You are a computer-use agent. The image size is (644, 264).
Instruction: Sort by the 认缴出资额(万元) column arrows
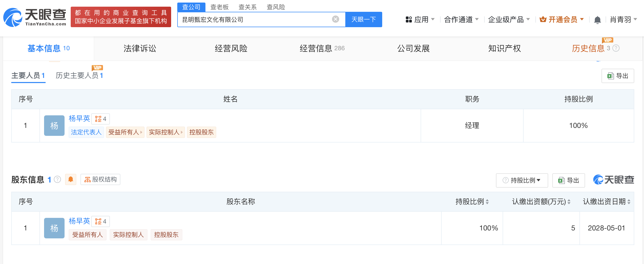(x=569, y=202)
